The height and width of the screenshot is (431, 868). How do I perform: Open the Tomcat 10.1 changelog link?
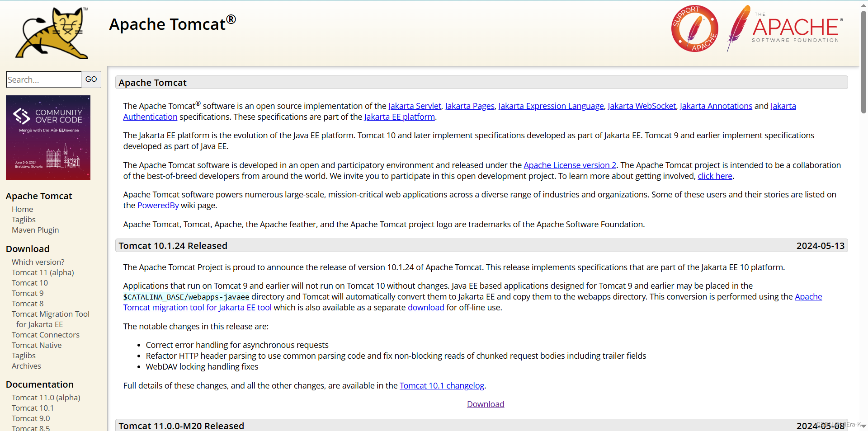coord(442,386)
